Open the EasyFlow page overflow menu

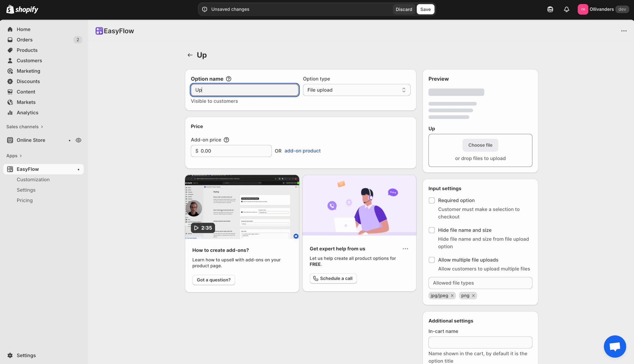[x=624, y=31]
